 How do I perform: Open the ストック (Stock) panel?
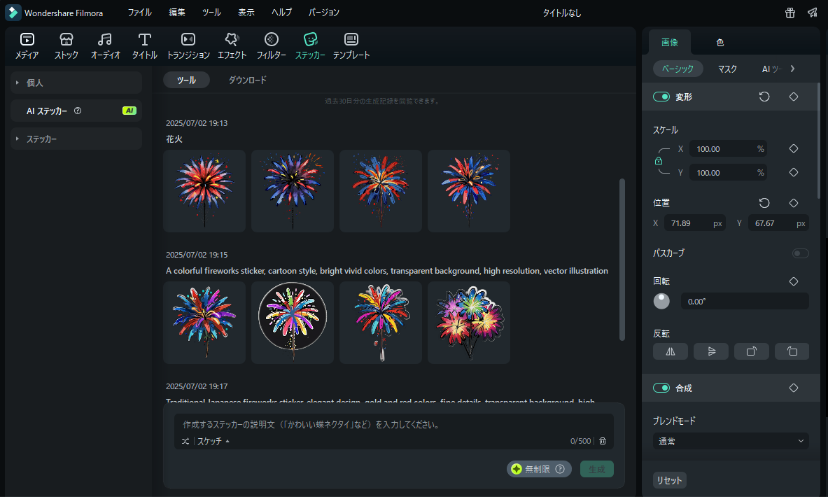66,45
